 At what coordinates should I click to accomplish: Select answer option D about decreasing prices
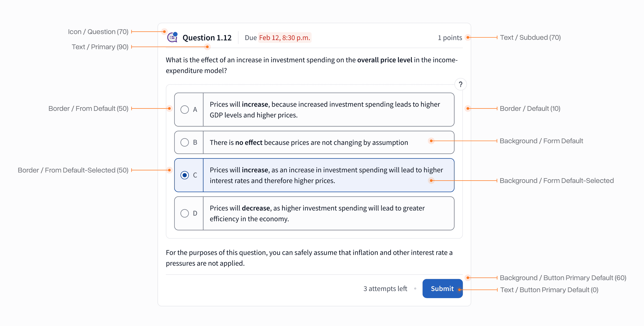(x=185, y=213)
